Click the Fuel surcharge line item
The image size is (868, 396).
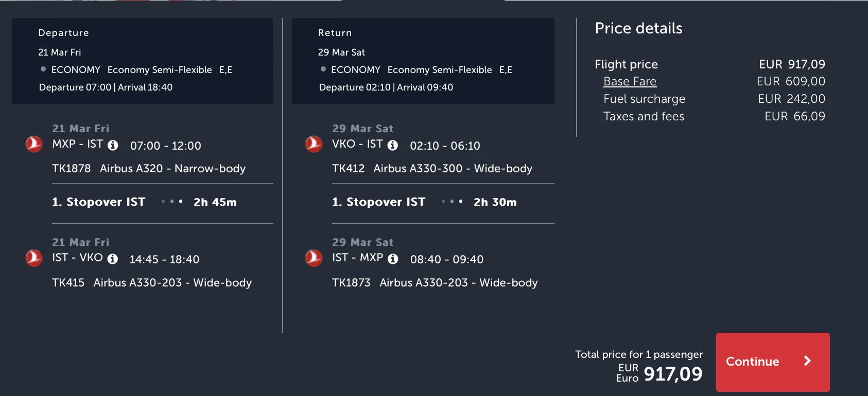(644, 99)
